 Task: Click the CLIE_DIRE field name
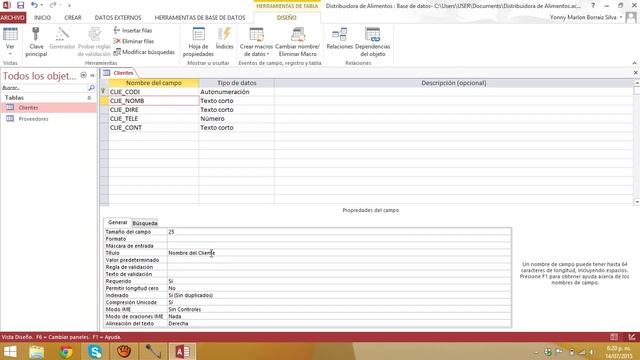tap(153, 110)
